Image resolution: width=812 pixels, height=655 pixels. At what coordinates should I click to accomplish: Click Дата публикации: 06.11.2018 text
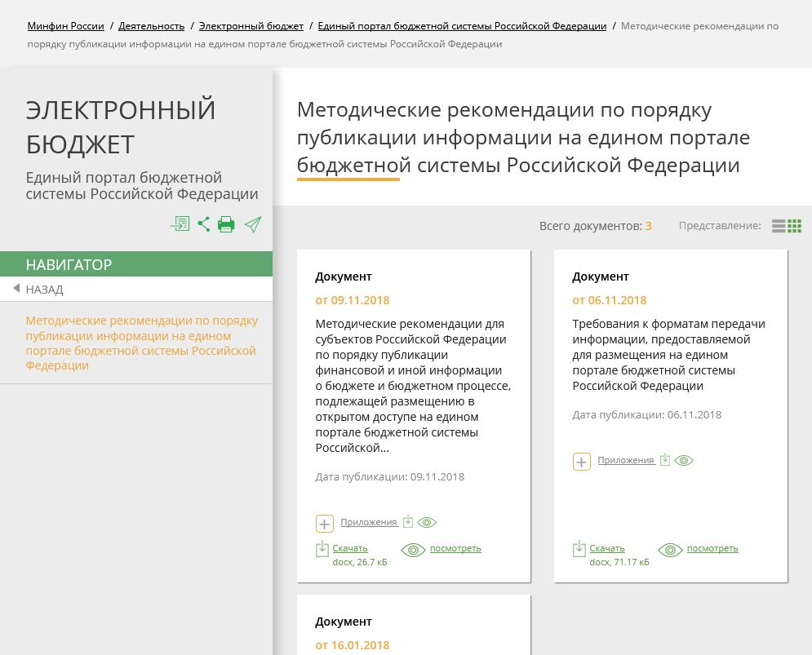pos(646,414)
